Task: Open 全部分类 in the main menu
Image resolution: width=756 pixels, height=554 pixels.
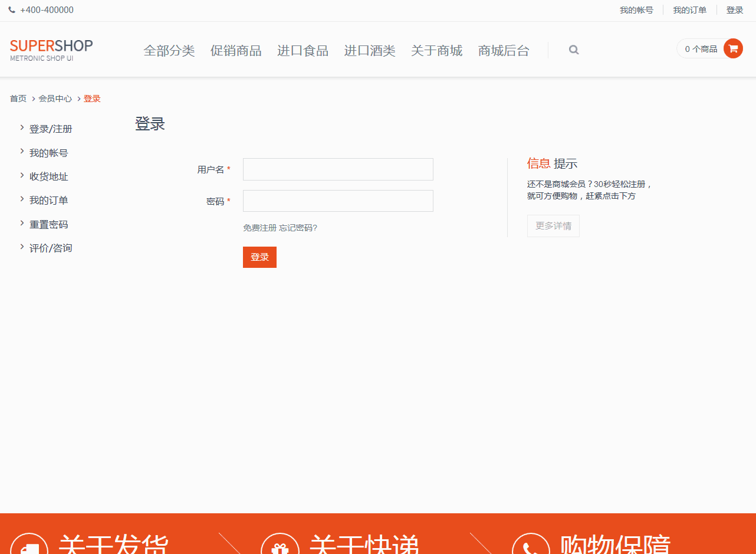Action: pos(169,51)
